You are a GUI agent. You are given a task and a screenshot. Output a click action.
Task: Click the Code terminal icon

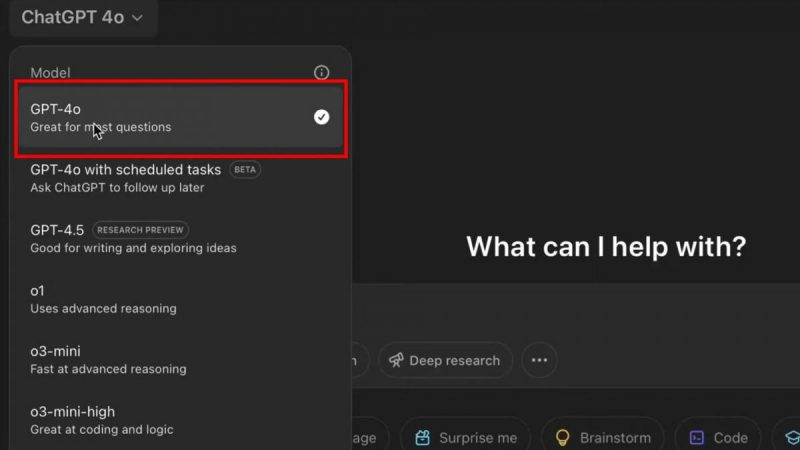pyautogui.click(x=697, y=438)
